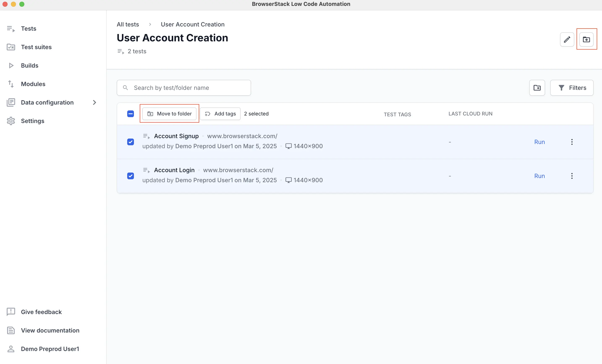The height and width of the screenshot is (364, 602).
Task: Open Settings from the sidebar gear
Action: (x=33, y=121)
